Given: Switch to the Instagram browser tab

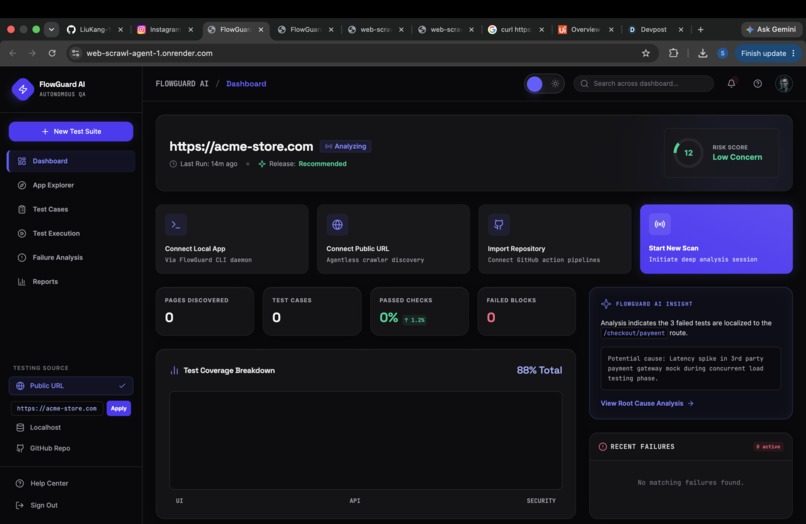Looking at the screenshot, I should (x=166, y=30).
